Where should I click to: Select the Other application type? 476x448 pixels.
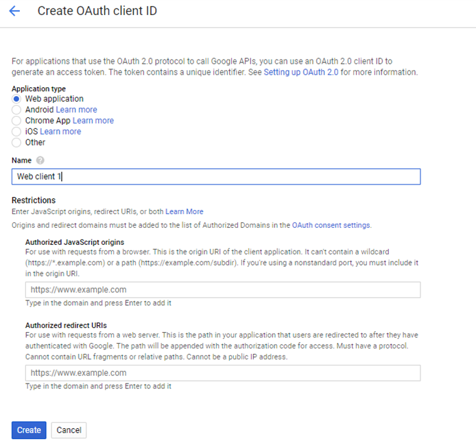pos(16,143)
